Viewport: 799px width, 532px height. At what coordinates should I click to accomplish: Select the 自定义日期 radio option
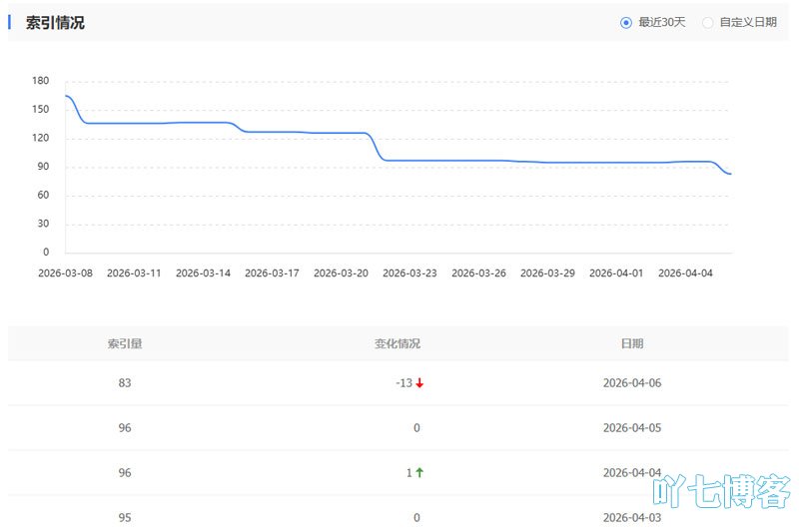(708, 22)
